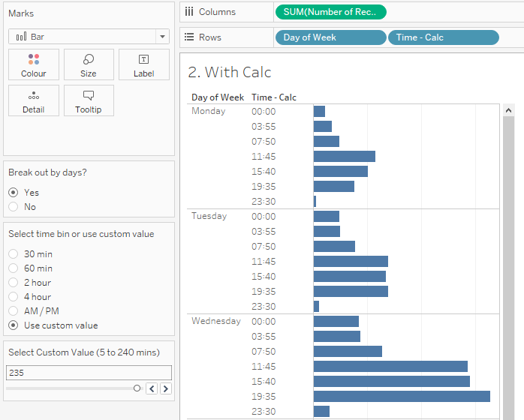
Task: Click the Columns shelf icon
Action: tap(189, 12)
